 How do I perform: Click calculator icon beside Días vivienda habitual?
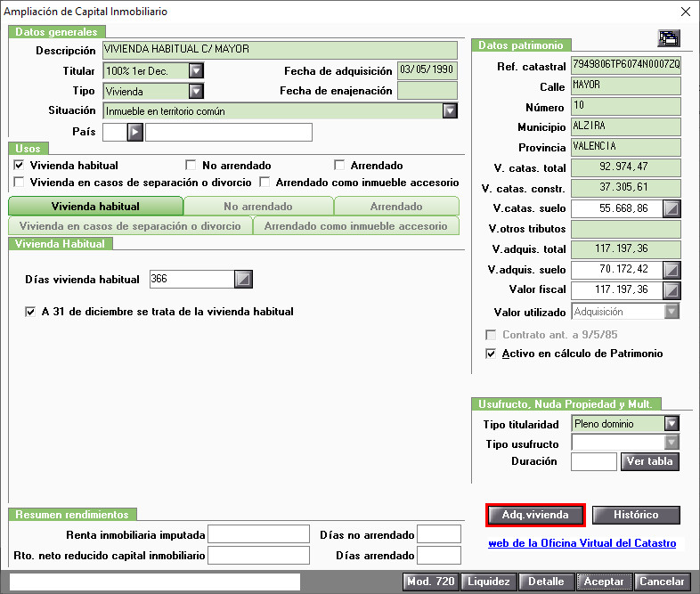243,280
